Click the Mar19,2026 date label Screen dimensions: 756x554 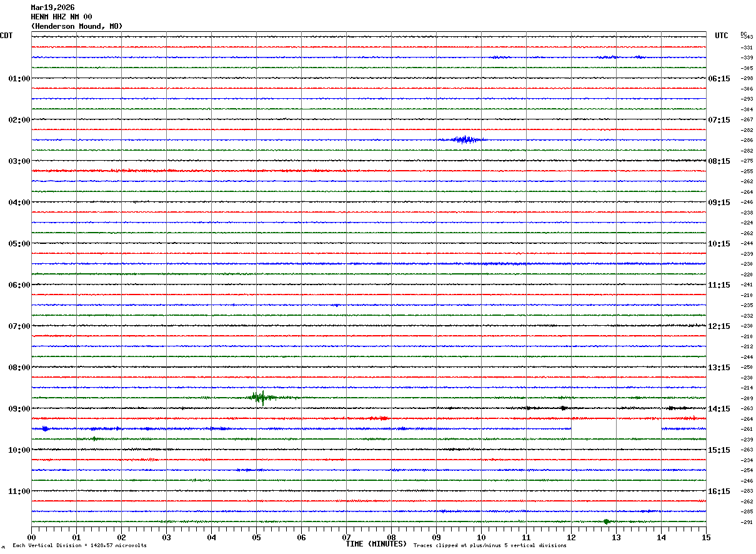click(x=52, y=8)
